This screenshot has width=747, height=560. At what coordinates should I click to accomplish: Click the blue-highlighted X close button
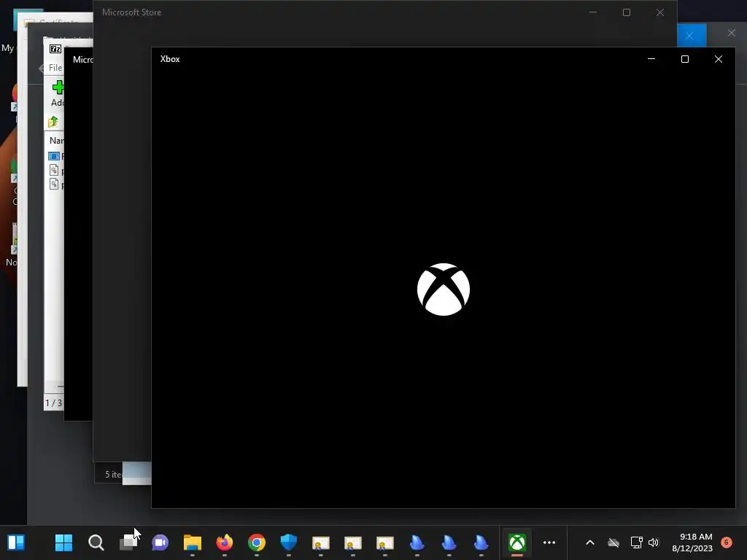pyautogui.click(x=690, y=36)
